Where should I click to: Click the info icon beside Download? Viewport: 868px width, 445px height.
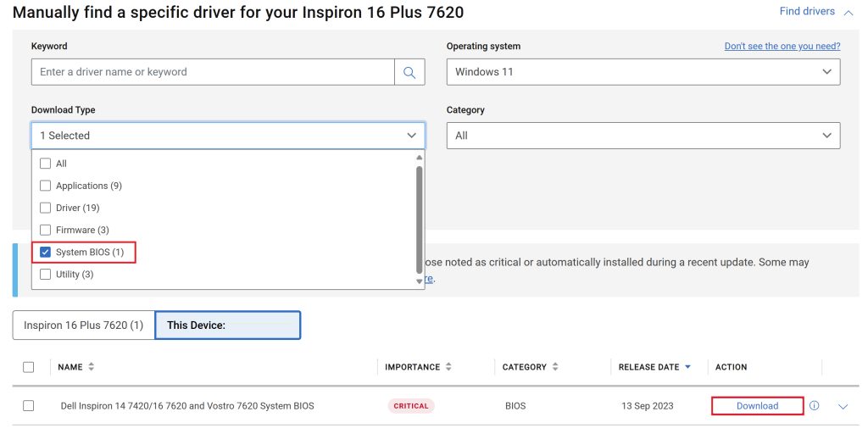[x=815, y=406]
